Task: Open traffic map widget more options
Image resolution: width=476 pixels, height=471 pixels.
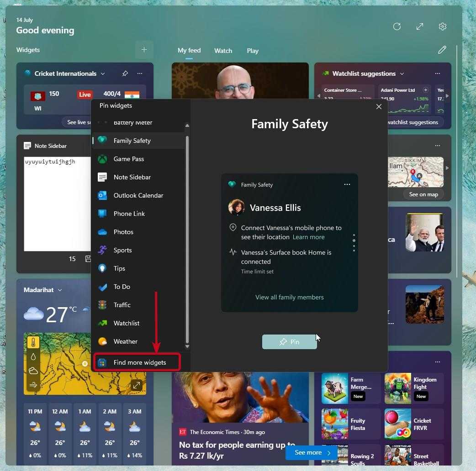Action: coord(438,146)
